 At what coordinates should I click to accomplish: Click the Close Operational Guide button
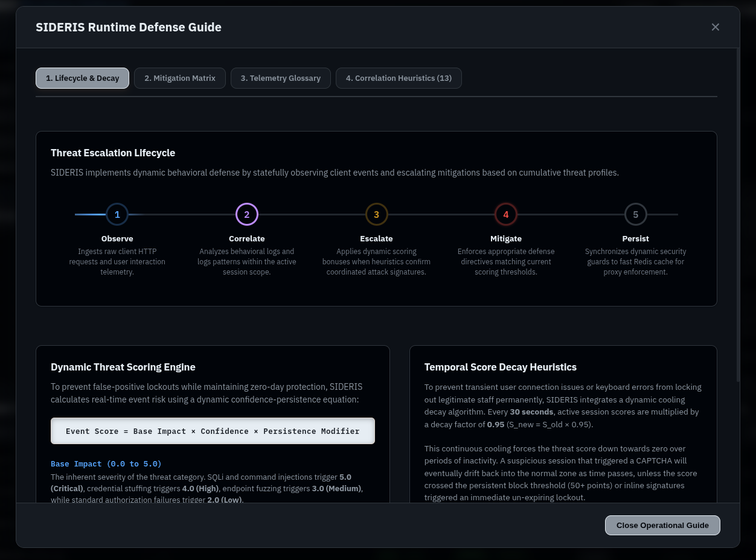[x=662, y=525]
